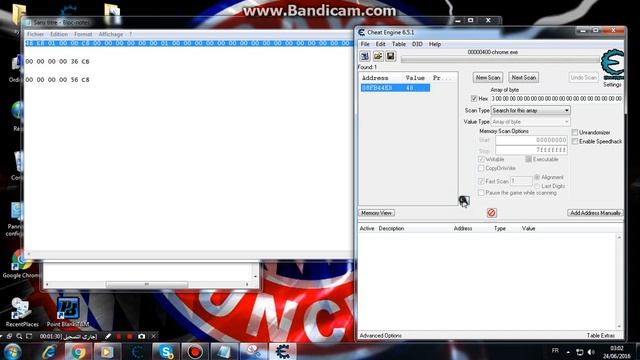Image resolution: width=640 pixels, height=360 pixels.
Task: Open Memory View
Action: pyautogui.click(x=376, y=213)
